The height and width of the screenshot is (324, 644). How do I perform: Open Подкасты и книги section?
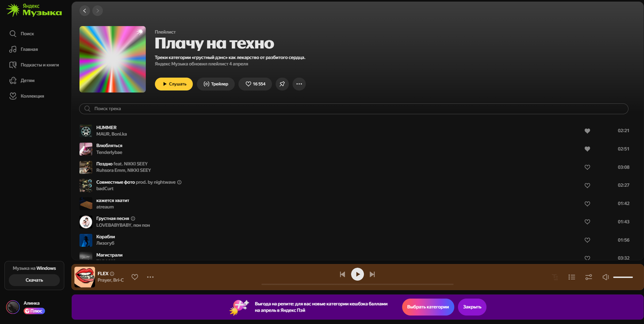34,64
